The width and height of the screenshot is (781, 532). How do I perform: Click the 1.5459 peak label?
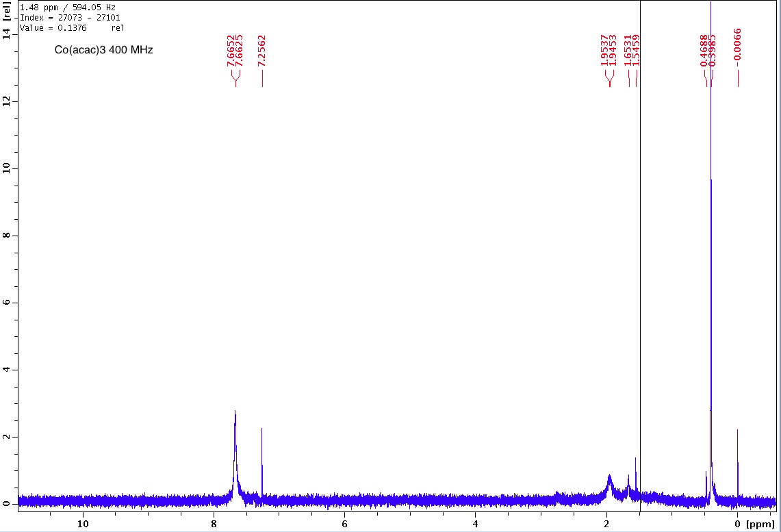pyautogui.click(x=636, y=51)
